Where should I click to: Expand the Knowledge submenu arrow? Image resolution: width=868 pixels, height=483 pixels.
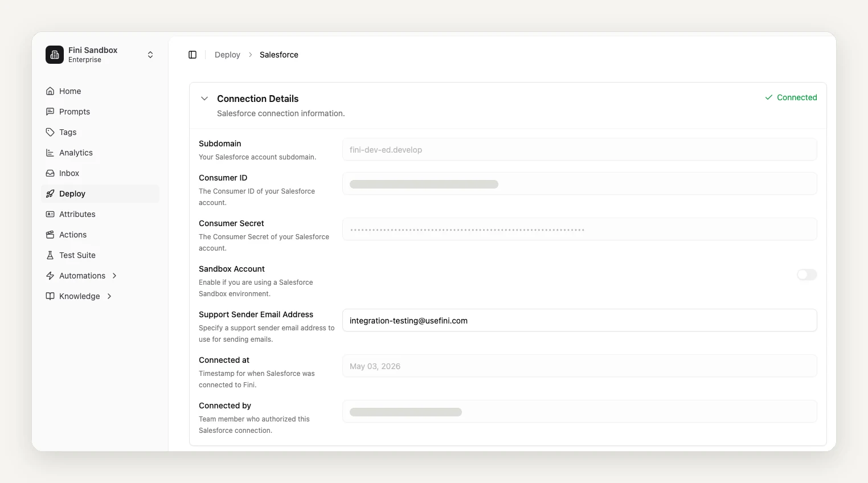click(109, 296)
